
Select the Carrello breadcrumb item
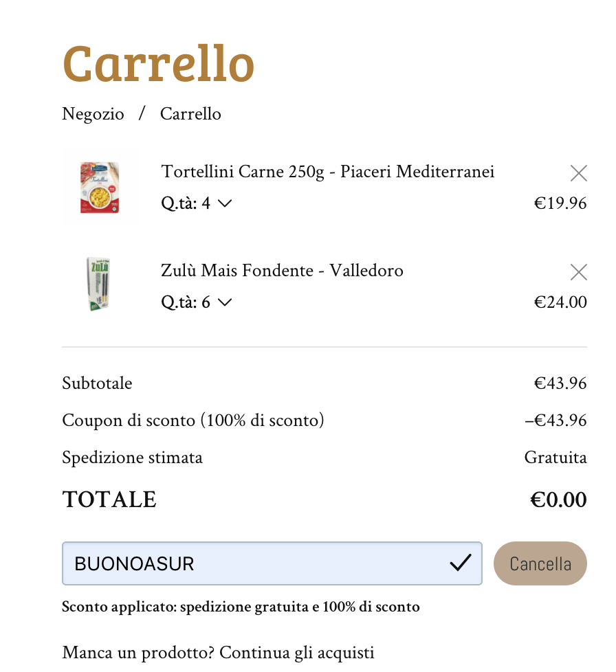190,114
